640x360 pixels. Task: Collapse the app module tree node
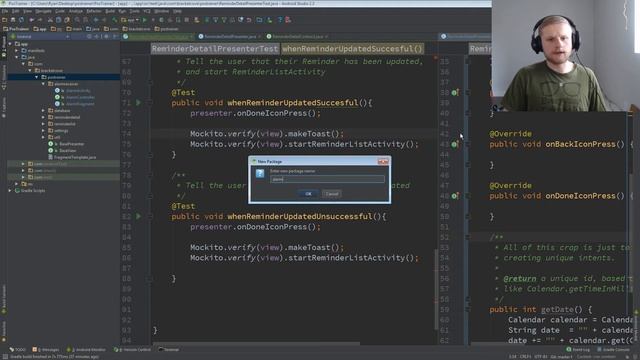click(10, 44)
